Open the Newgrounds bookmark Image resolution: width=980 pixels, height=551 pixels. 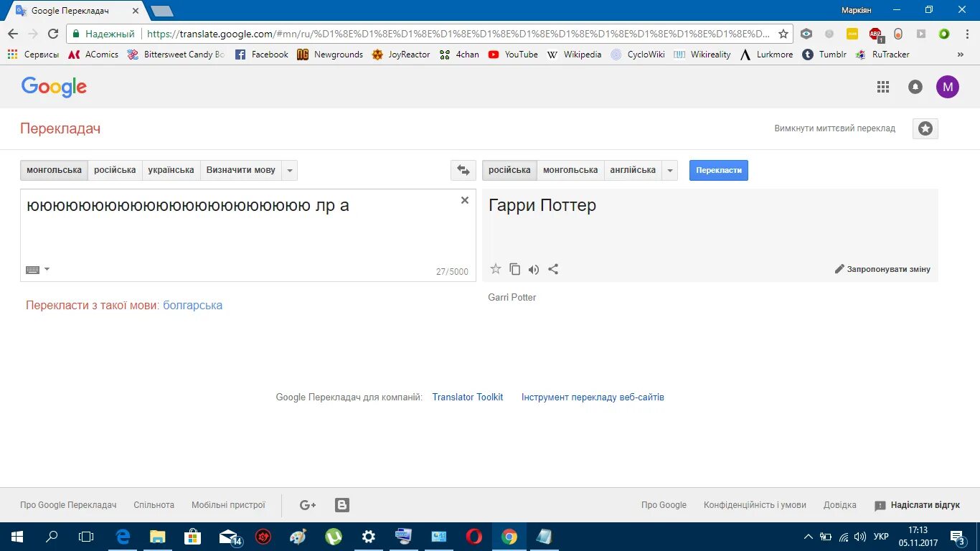(330, 55)
